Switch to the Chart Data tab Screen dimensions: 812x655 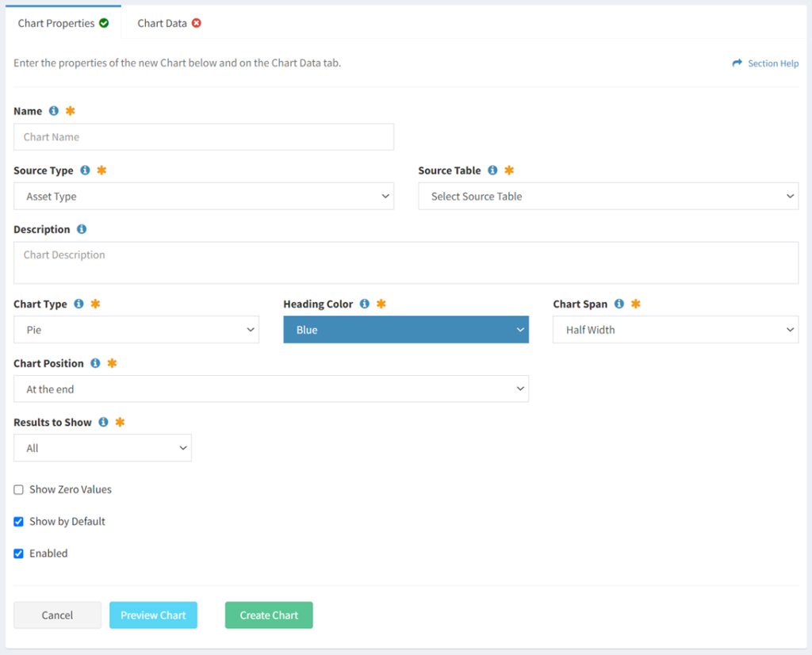[163, 23]
